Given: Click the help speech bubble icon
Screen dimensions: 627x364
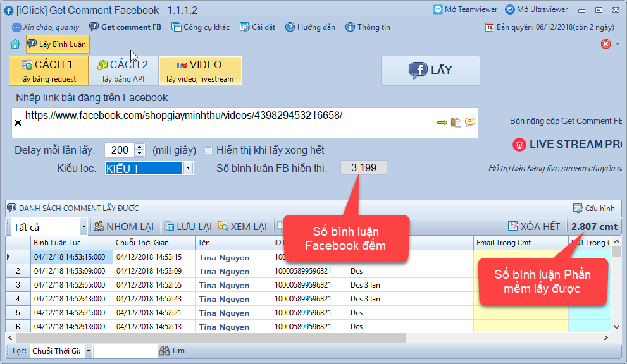Looking at the screenshot, I should (470, 122).
